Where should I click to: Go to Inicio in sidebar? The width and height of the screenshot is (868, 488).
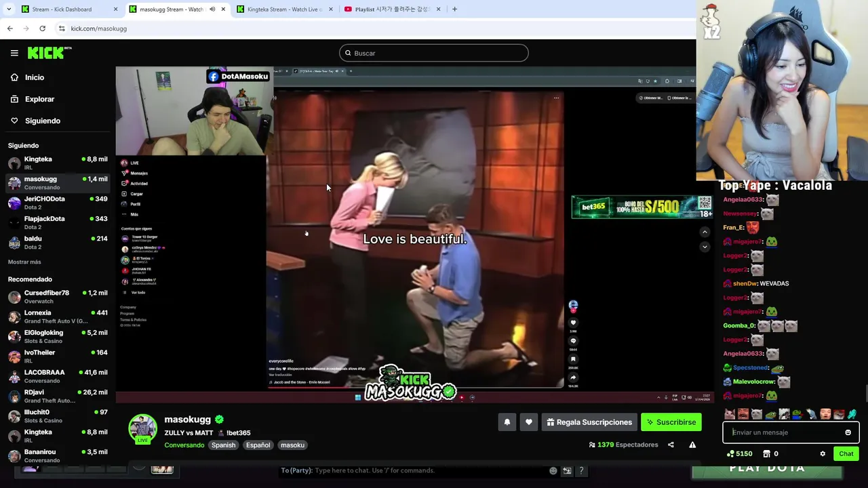pos(34,77)
